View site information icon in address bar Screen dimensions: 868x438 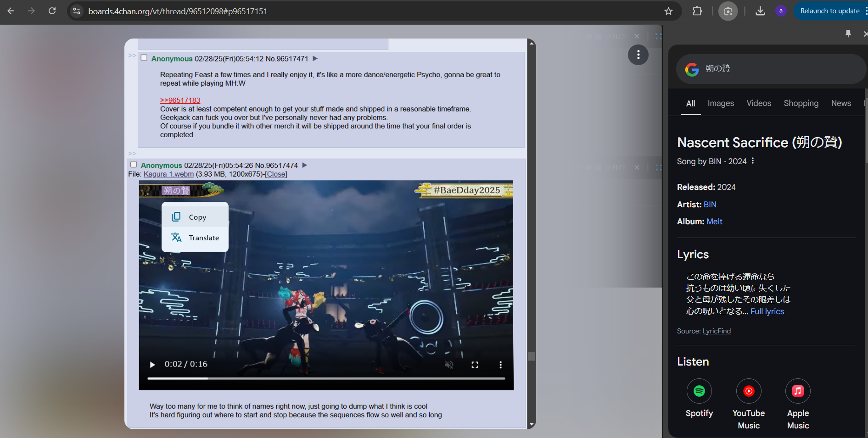[77, 11]
